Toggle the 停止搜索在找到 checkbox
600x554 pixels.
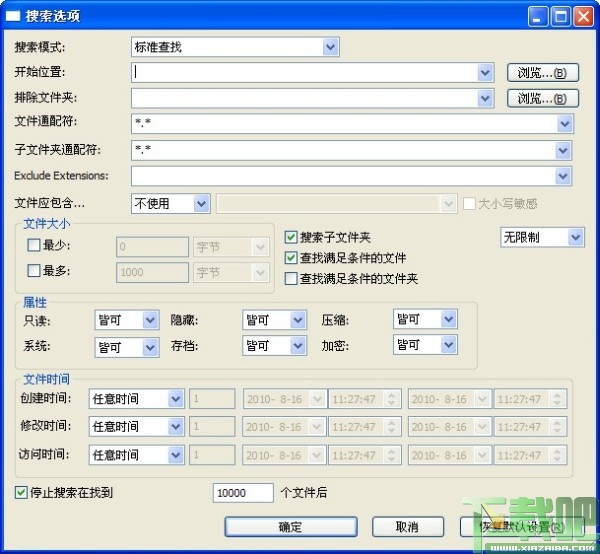(x=21, y=492)
